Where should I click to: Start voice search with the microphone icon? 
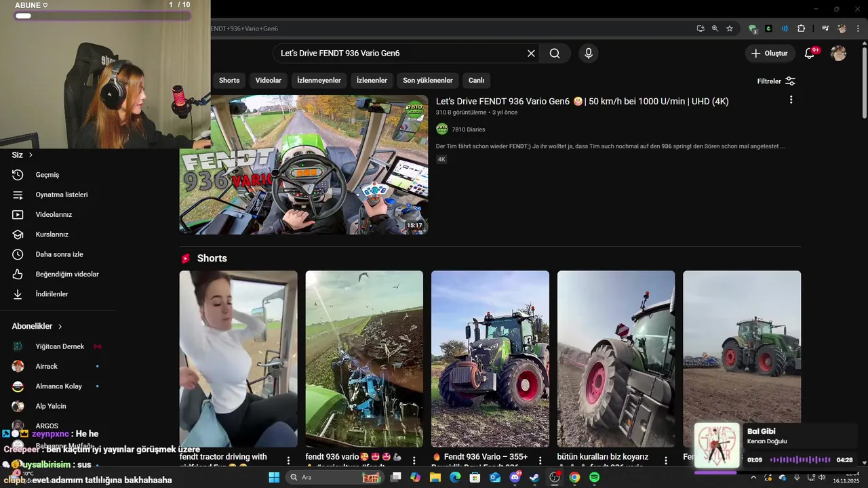[589, 54]
